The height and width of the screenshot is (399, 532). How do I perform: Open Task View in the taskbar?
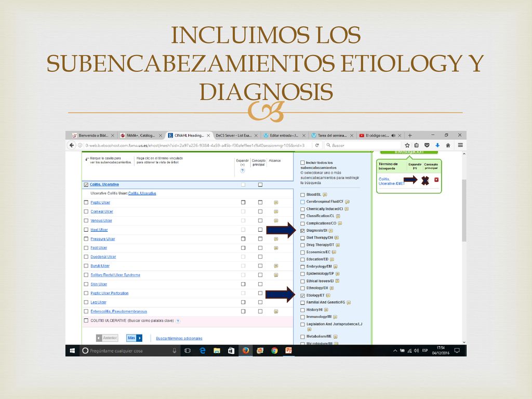[x=187, y=351]
